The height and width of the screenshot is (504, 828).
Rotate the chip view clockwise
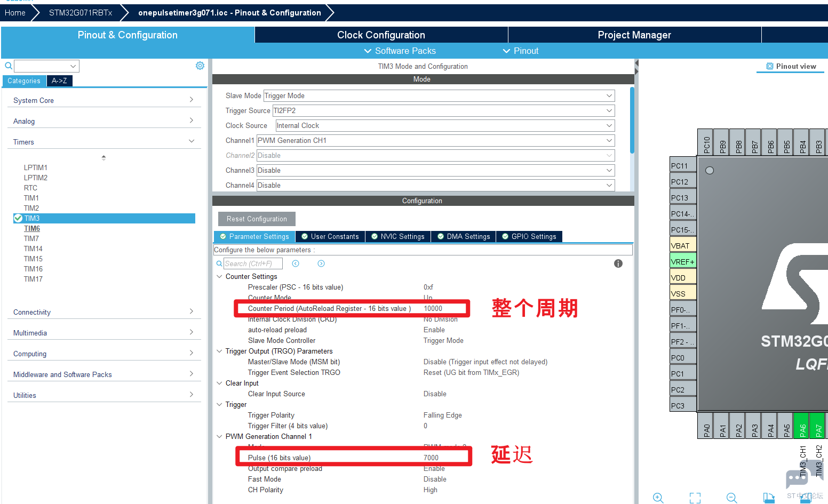point(769,498)
